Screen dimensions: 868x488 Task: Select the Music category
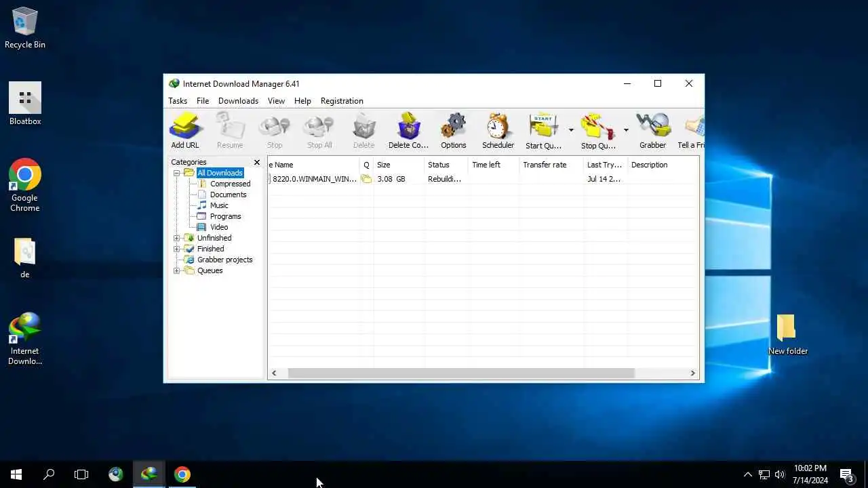coord(219,205)
